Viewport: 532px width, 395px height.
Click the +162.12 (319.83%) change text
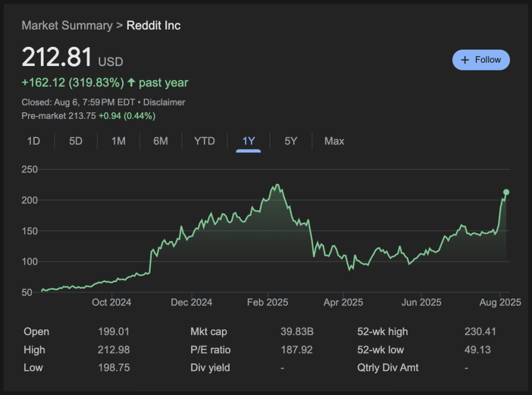(x=73, y=83)
